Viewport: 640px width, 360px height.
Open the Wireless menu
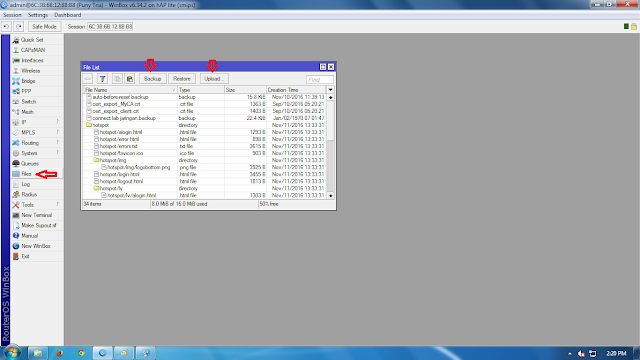pos(31,71)
